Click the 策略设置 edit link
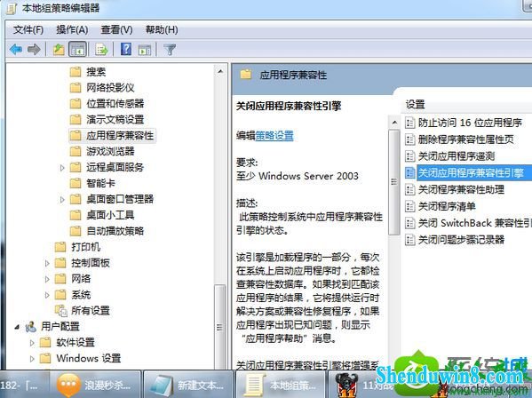 [274, 136]
